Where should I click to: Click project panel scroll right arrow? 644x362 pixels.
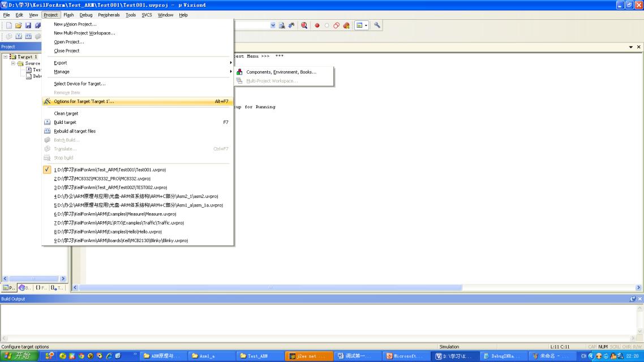pyautogui.click(x=63, y=279)
